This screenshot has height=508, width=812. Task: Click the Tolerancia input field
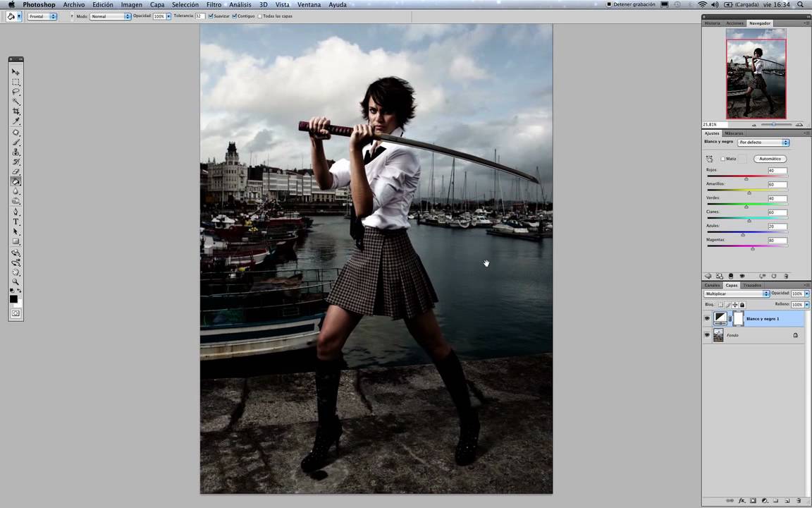tap(199, 17)
